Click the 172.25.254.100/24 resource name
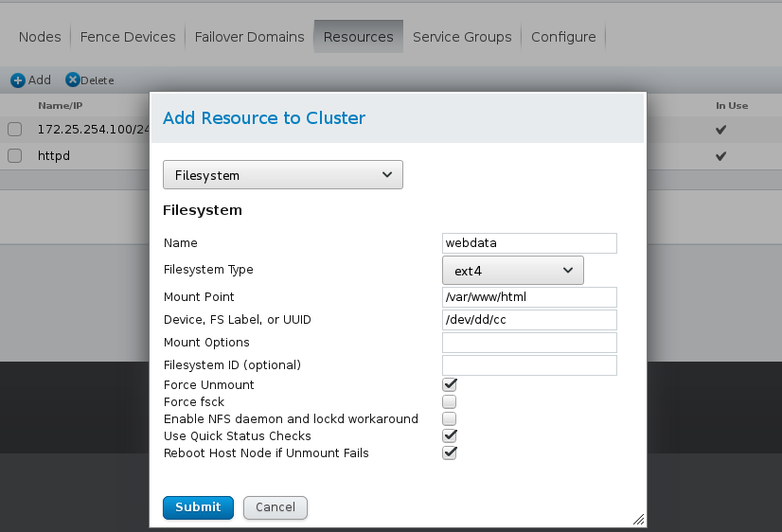Viewport: 782px width, 532px height. coord(94,129)
